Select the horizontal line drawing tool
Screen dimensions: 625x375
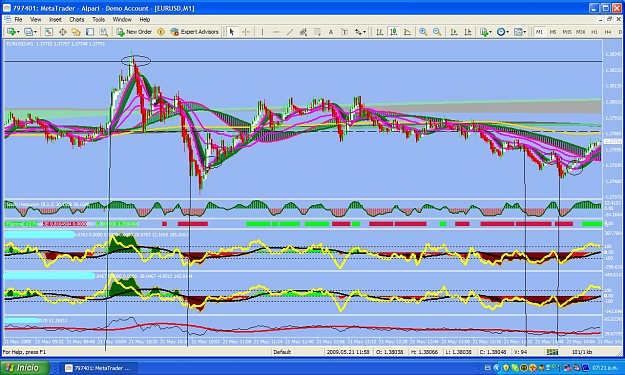276,32
